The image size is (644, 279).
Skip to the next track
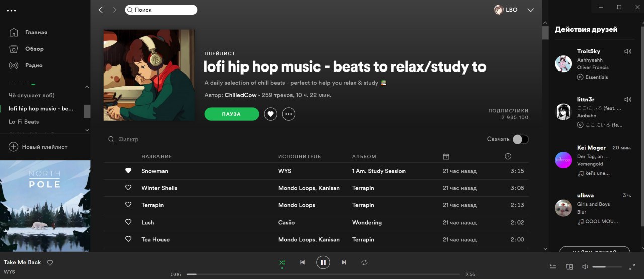pos(344,262)
